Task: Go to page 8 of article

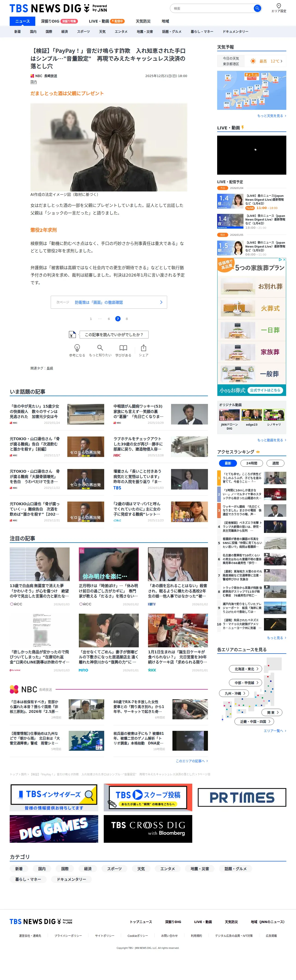Action: pyautogui.click(x=127, y=319)
